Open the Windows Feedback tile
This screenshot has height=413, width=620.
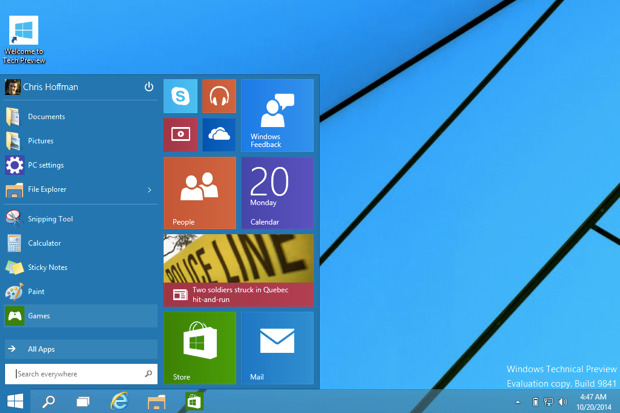[x=277, y=116]
